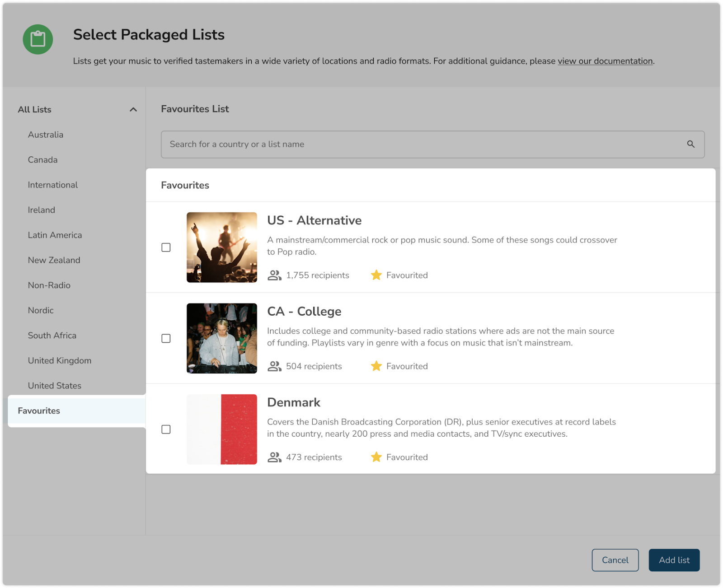Choose Latin America from list categories
The image size is (723, 588).
pos(55,235)
